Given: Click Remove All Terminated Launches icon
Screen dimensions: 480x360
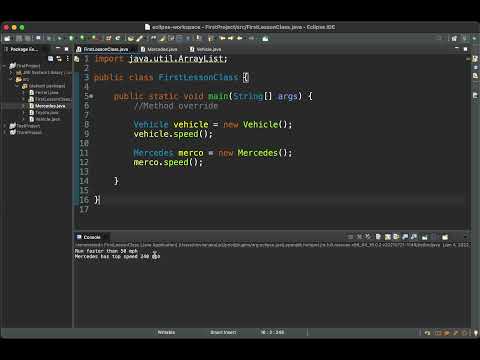Looking at the screenshot, I should (x=368, y=237).
